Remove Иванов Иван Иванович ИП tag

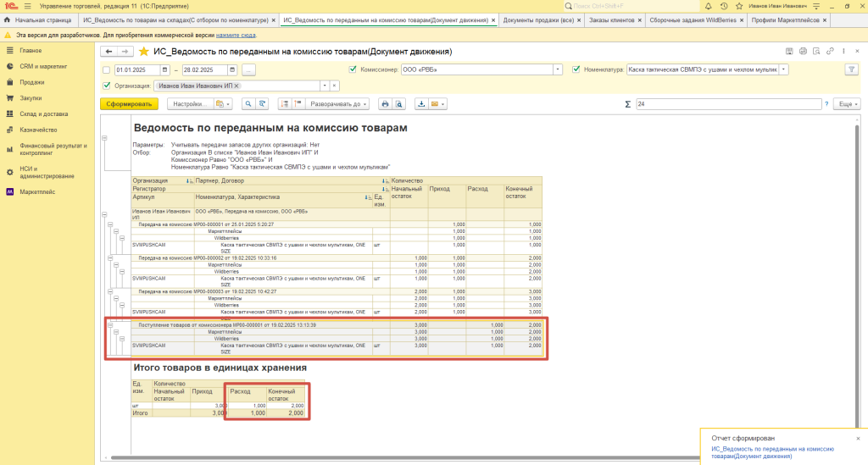coord(236,86)
